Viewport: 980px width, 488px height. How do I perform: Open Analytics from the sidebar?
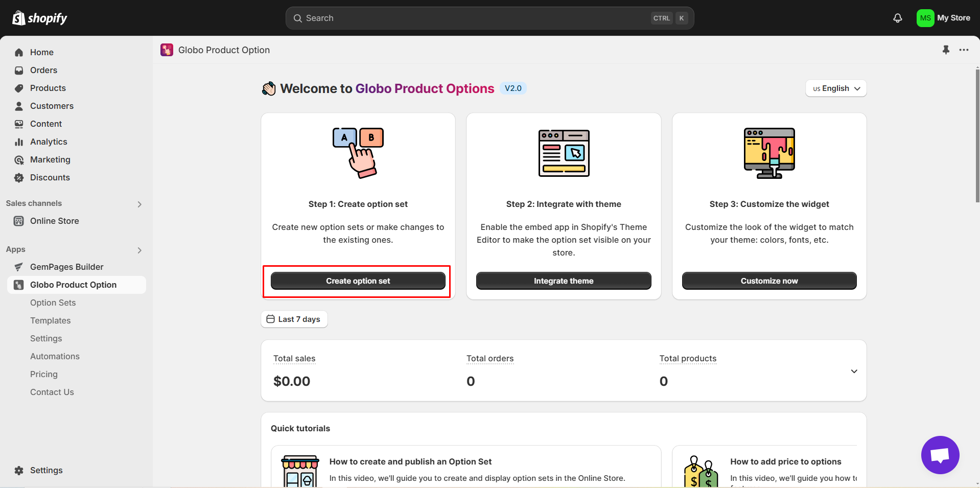pyautogui.click(x=49, y=142)
